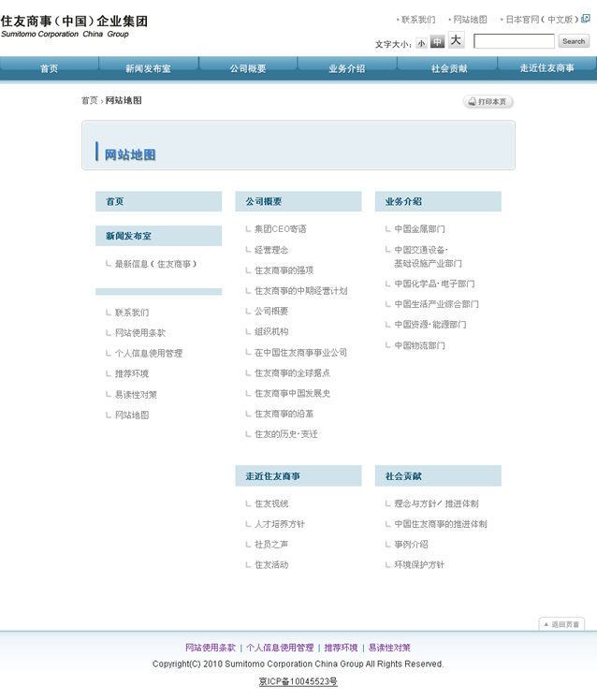
Task: Open 走近住友商事 in the navigation bar
Action: coord(547,68)
